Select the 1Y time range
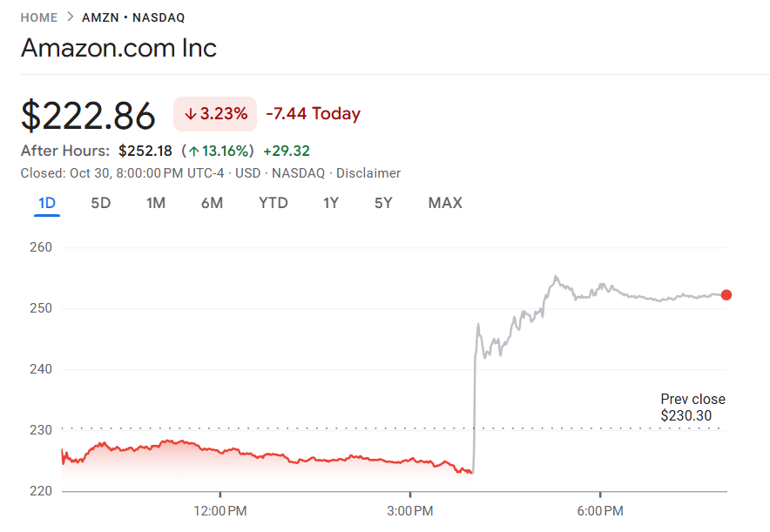 [x=331, y=203]
